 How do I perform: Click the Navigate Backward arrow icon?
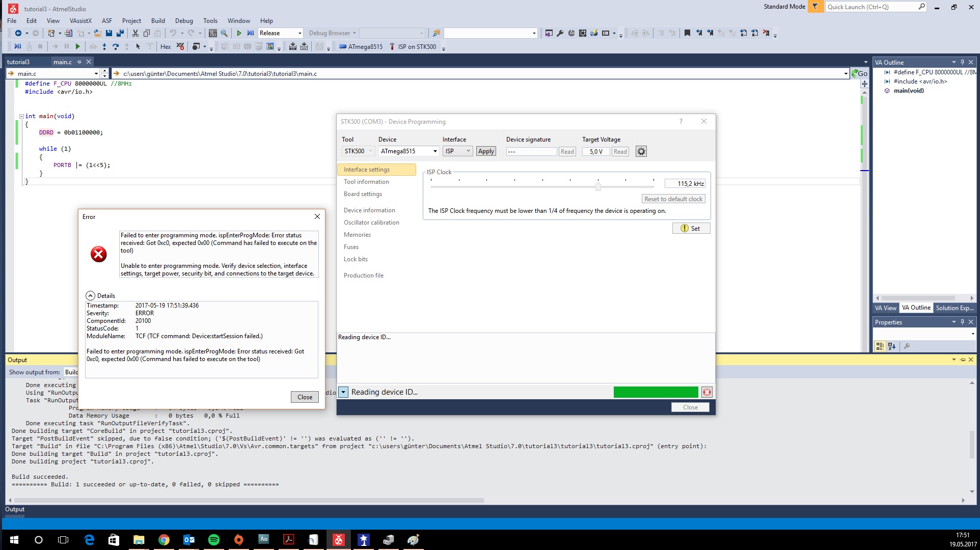(x=18, y=33)
